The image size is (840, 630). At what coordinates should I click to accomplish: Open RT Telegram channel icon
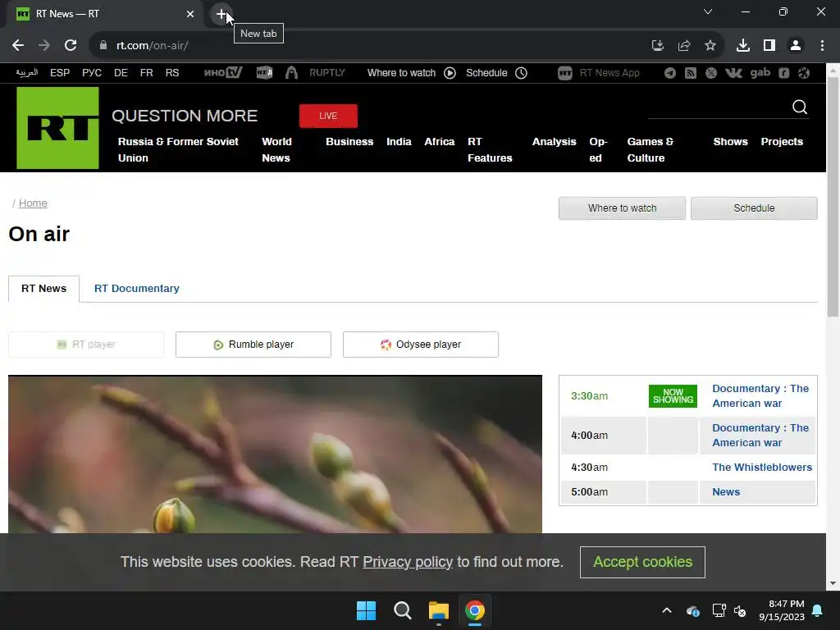(x=670, y=73)
